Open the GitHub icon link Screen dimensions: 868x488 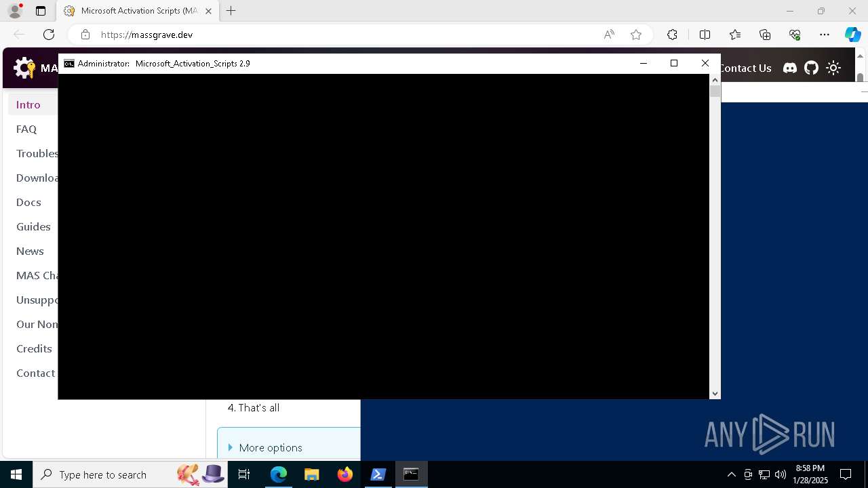(x=812, y=68)
